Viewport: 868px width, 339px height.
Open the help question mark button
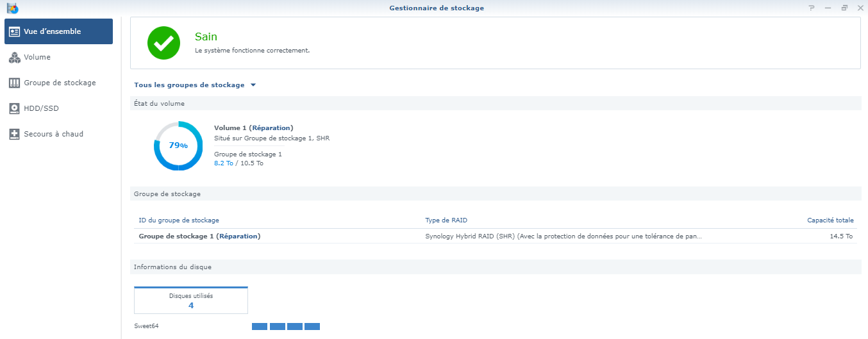pyautogui.click(x=812, y=8)
